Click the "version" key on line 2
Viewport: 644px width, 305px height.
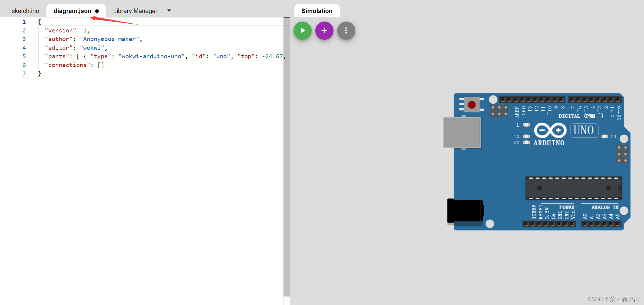61,31
